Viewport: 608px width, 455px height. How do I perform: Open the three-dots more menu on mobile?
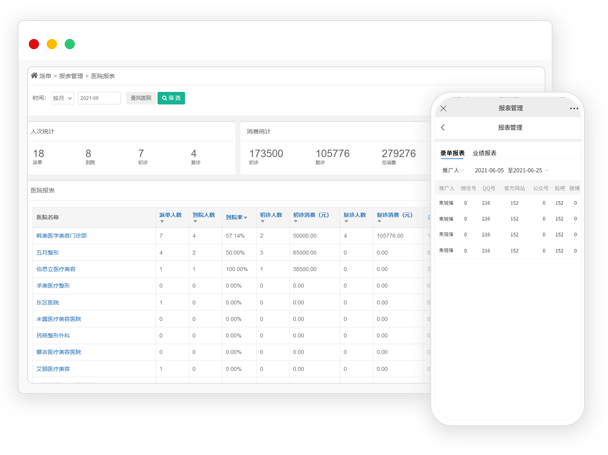coord(574,108)
